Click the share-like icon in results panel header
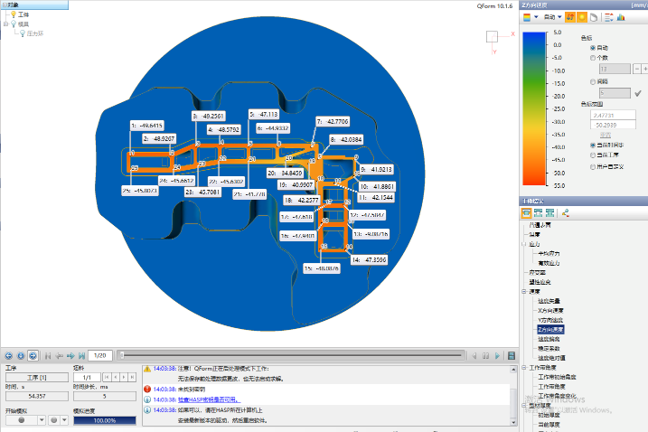This screenshot has width=648, height=432. (x=566, y=212)
